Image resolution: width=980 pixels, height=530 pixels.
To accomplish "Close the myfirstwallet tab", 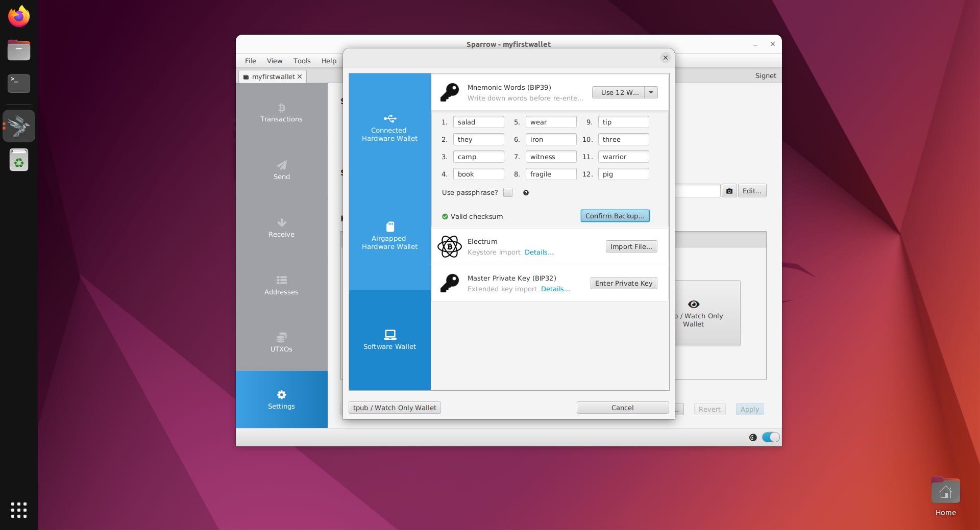I will coord(300,77).
